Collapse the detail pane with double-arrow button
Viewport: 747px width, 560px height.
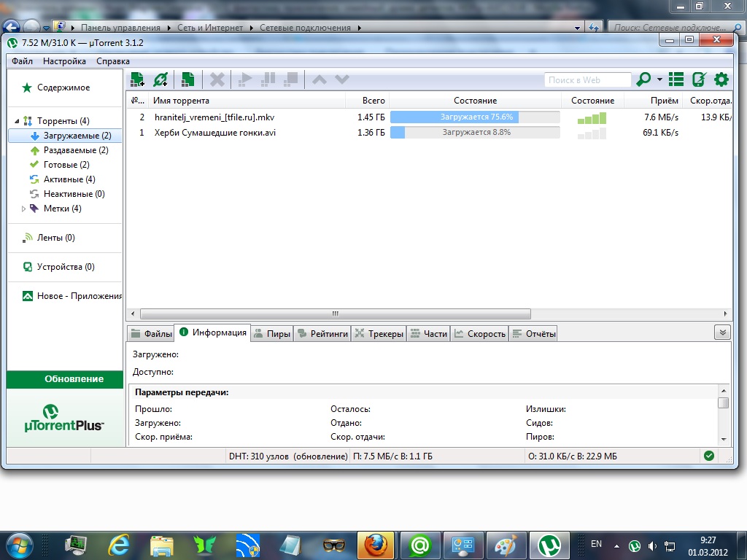721,332
